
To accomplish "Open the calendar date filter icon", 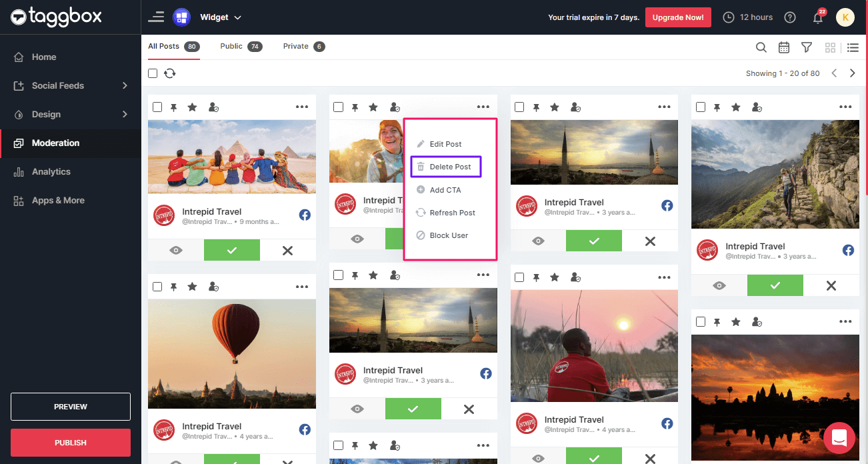I will click(784, 47).
